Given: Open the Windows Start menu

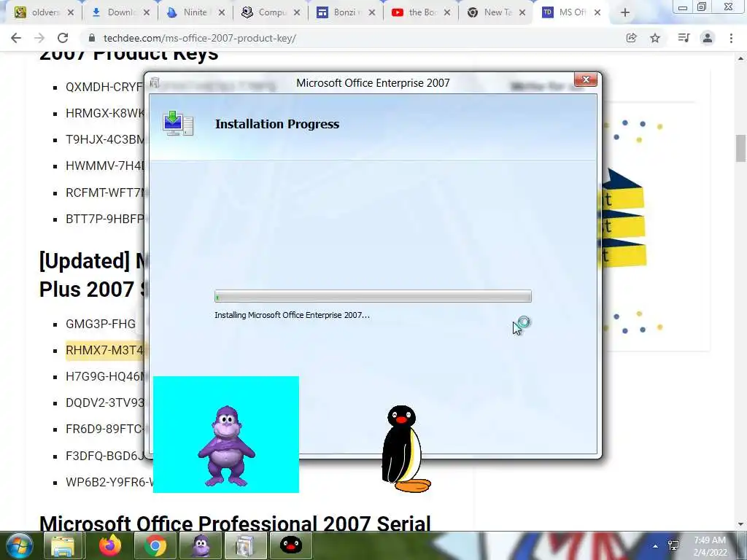Looking at the screenshot, I should coord(20,545).
